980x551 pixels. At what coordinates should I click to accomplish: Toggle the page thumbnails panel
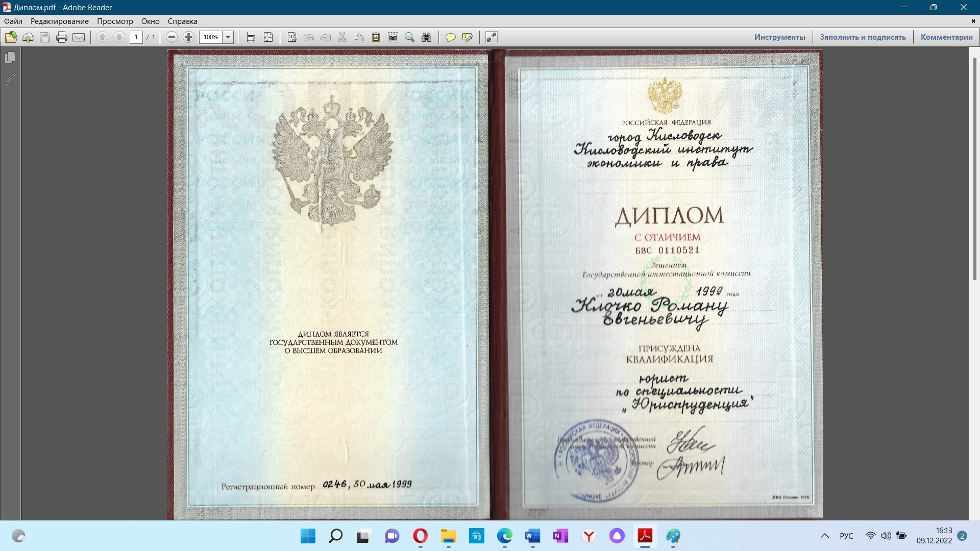pos(10,58)
